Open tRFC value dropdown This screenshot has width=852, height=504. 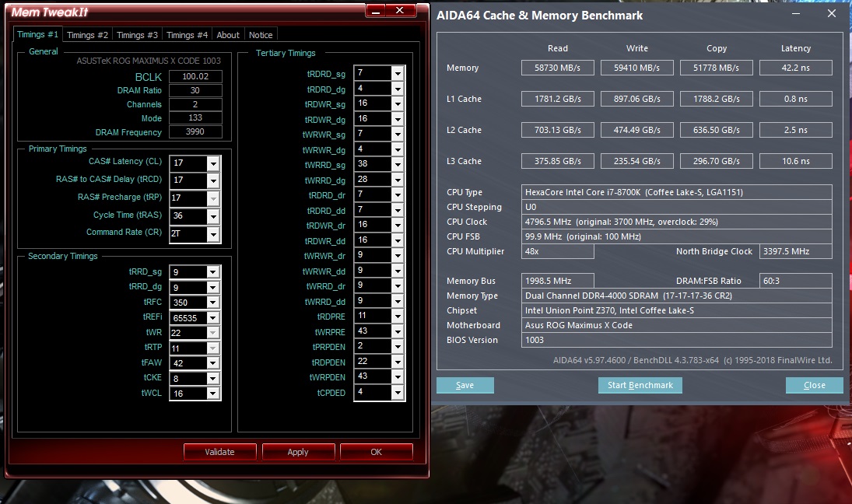tap(213, 303)
